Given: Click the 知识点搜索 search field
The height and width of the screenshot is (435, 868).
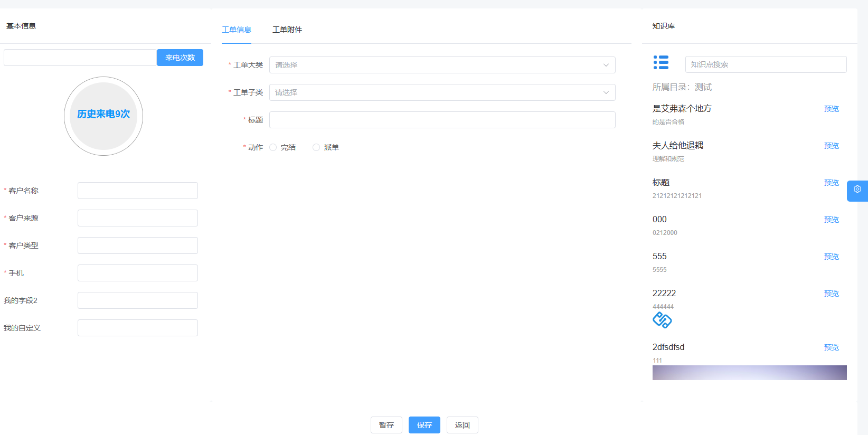Looking at the screenshot, I should [x=766, y=64].
